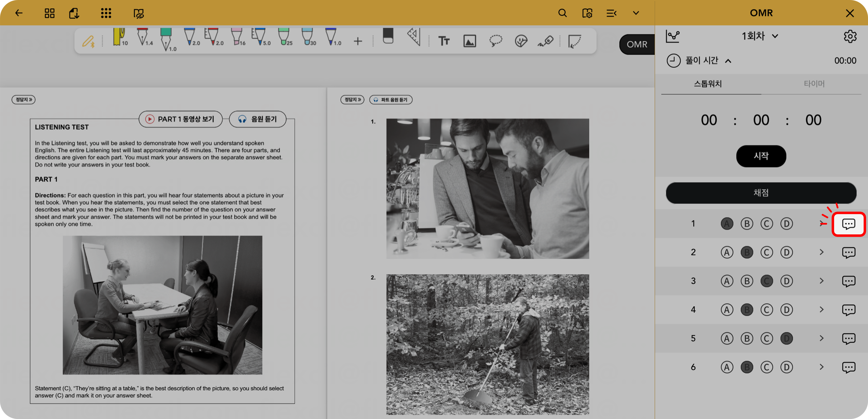Open 정답지 link on left page

pos(24,100)
